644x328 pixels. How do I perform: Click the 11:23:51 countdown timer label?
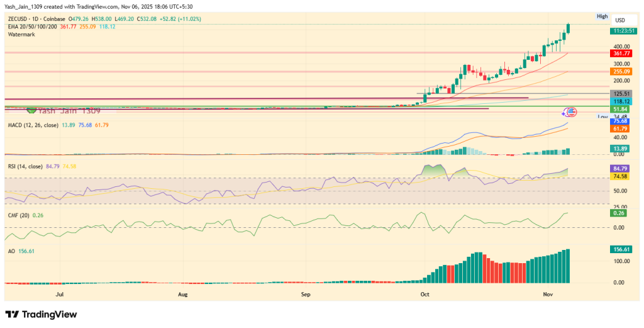tap(620, 30)
